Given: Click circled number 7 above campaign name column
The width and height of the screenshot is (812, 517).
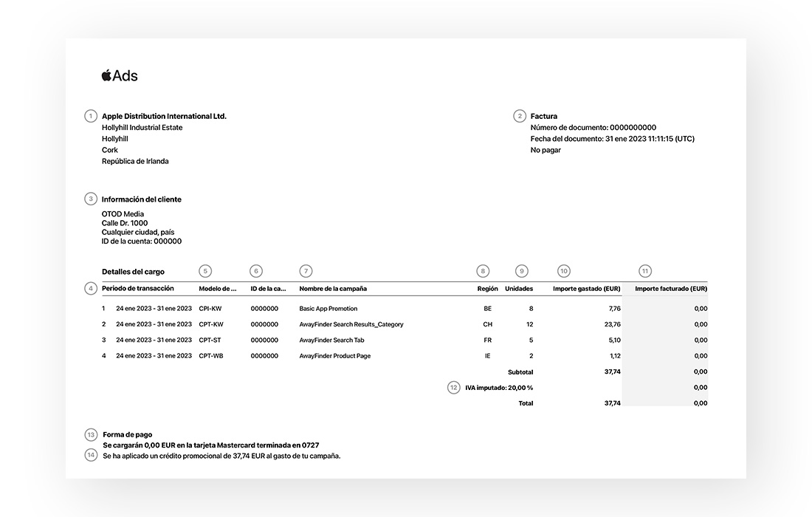Looking at the screenshot, I should pyautogui.click(x=306, y=271).
